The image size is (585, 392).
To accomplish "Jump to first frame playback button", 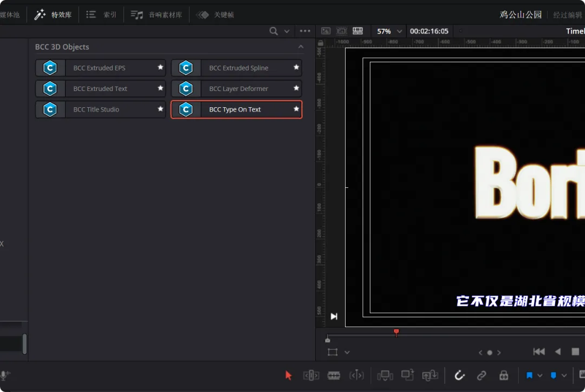I will click(x=539, y=351).
